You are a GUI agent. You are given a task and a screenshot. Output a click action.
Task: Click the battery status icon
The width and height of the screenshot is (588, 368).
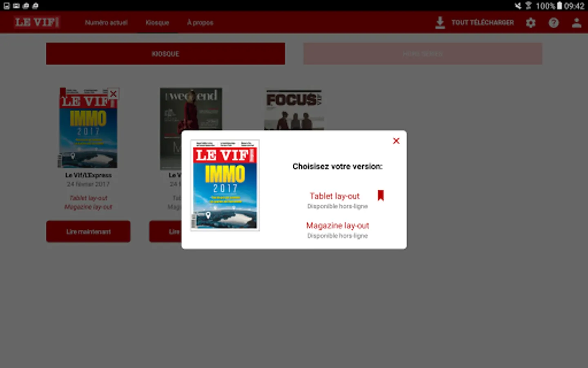[x=559, y=6]
